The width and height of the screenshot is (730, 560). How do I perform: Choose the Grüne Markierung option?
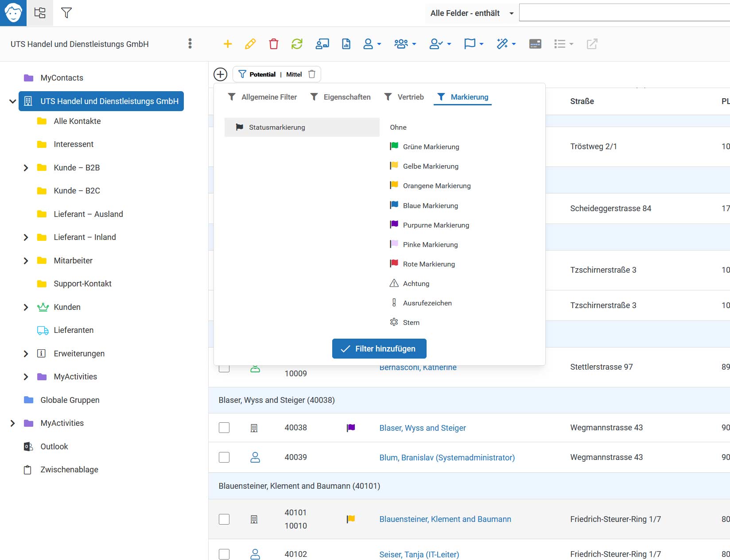[424, 147]
